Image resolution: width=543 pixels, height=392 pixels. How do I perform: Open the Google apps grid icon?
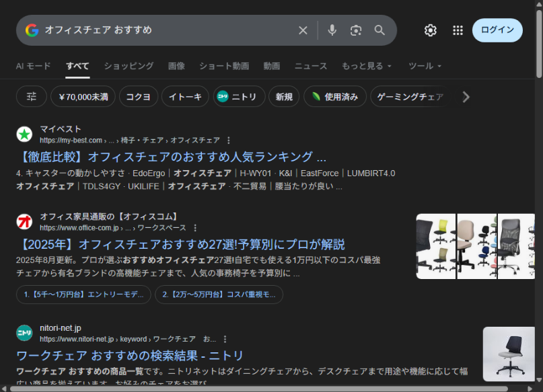click(458, 30)
